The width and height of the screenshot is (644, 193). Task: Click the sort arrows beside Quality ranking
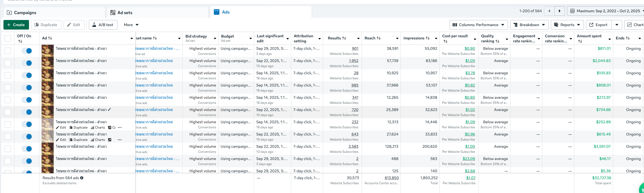pyautogui.click(x=497, y=41)
